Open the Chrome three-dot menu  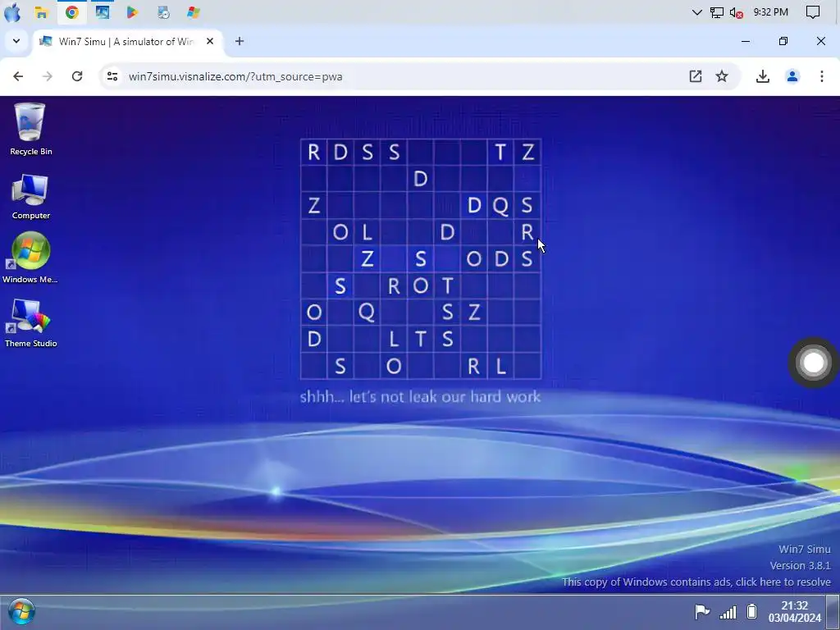tap(822, 76)
